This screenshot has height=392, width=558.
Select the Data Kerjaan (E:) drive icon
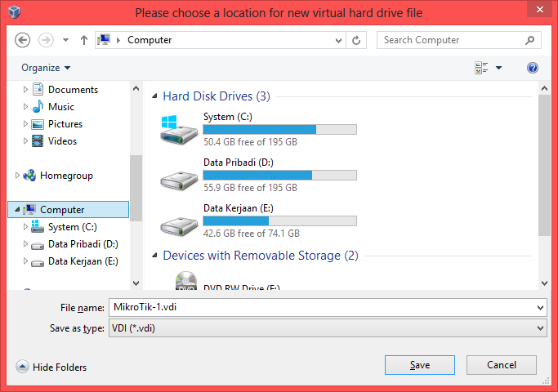pos(179,226)
